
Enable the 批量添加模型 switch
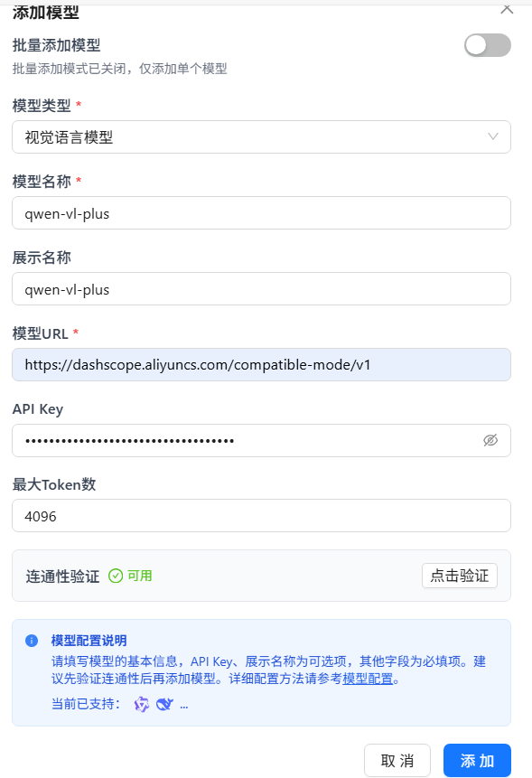point(487,43)
